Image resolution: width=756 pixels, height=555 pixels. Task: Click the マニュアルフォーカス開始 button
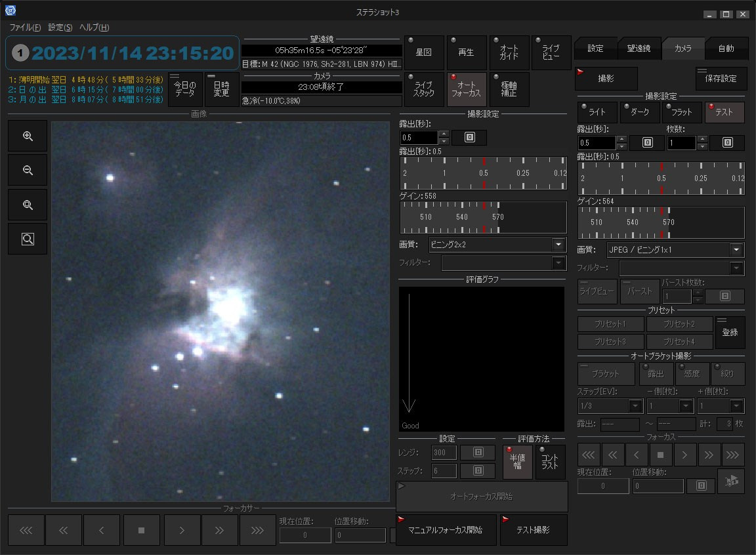click(x=445, y=530)
